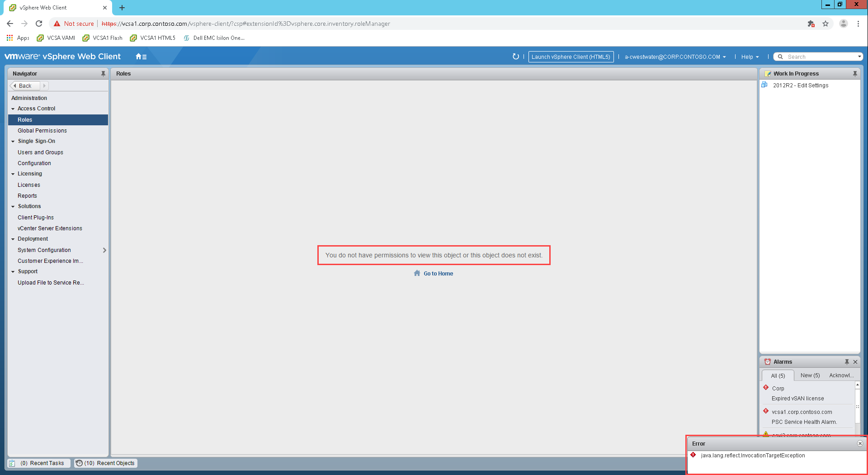Open vCenter Server Extensions
868x475 pixels.
[58, 228]
